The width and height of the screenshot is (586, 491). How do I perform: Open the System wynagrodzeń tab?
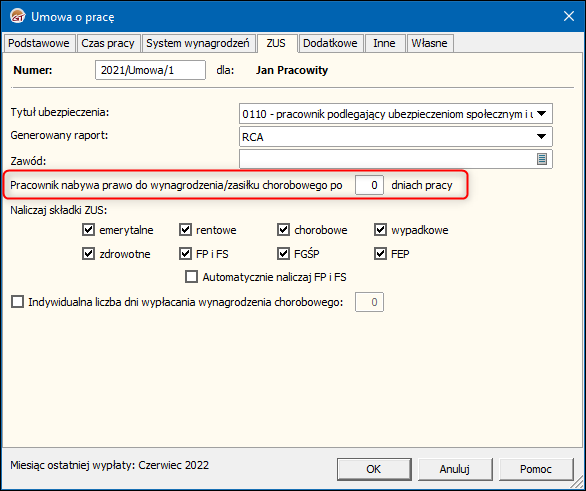point(198,43)
